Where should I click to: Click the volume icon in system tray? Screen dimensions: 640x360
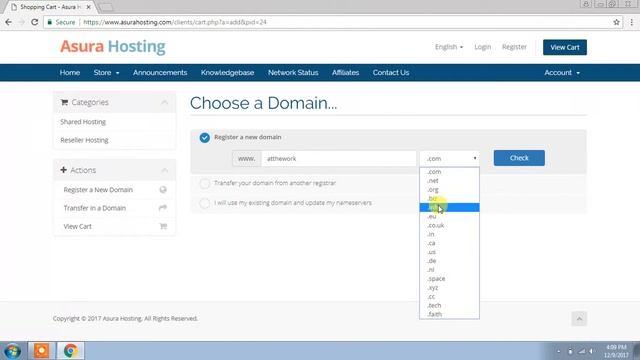pos(591,351)
